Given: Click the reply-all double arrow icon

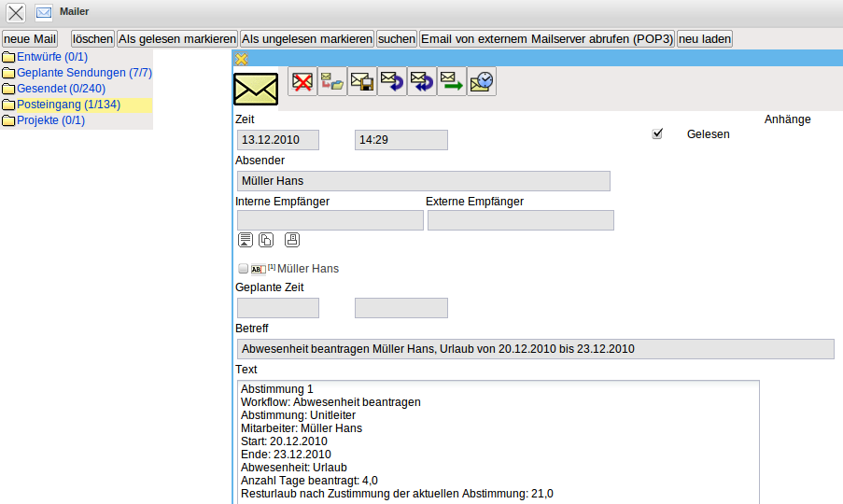Looking at the screenshot, I should (422, 82).
